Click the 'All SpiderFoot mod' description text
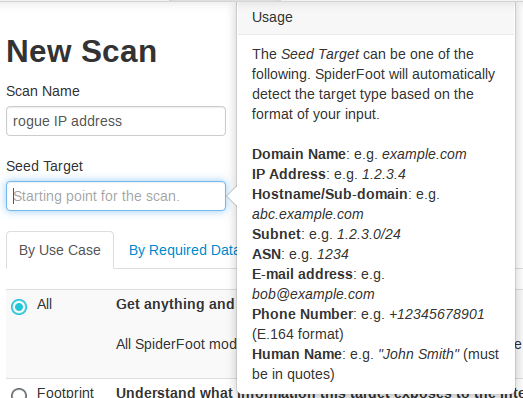Screen dimensions: 523x398 [x=176, y=344]
